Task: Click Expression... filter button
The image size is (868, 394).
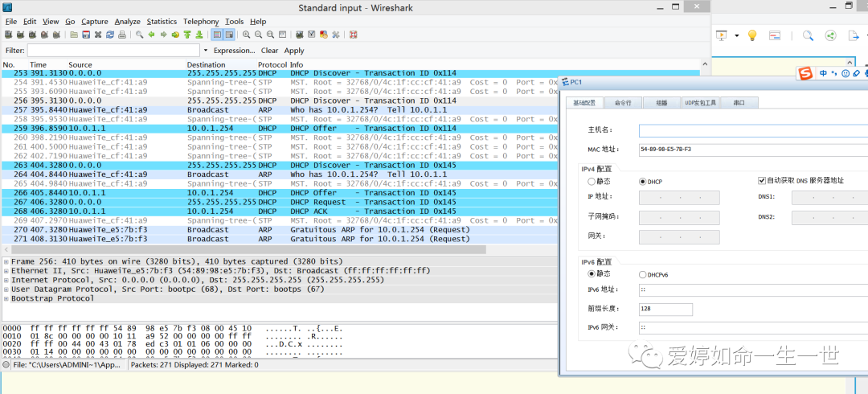Action: [234, 51]
